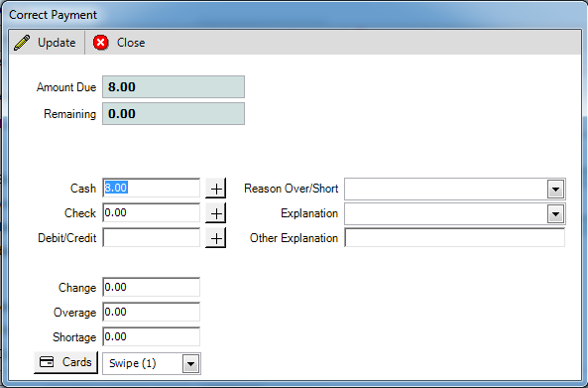Select the Overage amount field
Viewport: 588px width, 388px height.
tap(151, 312)
